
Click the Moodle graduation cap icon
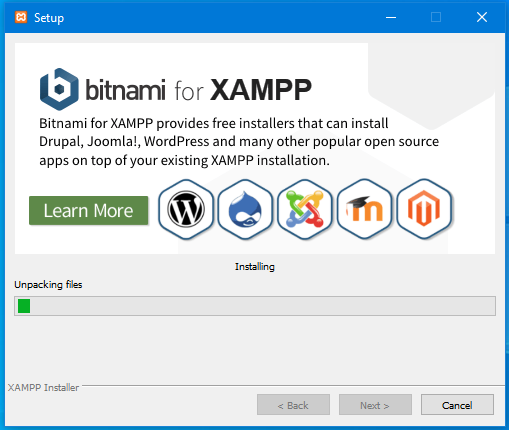coord(364,210)
